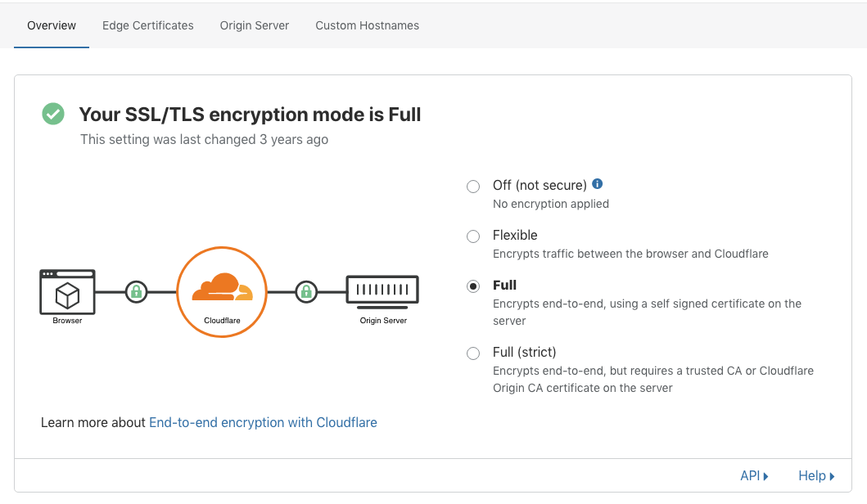Click the Origin Server icon in diagram
Screen dimensions: 867x504
point(382,290)
